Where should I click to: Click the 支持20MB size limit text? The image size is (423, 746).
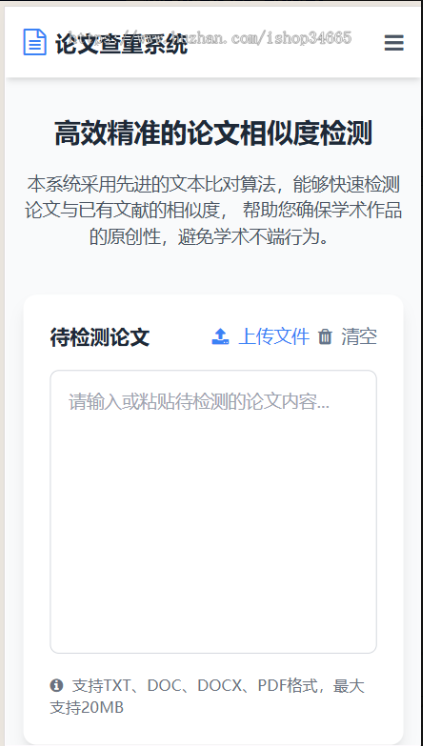point(87,708)
